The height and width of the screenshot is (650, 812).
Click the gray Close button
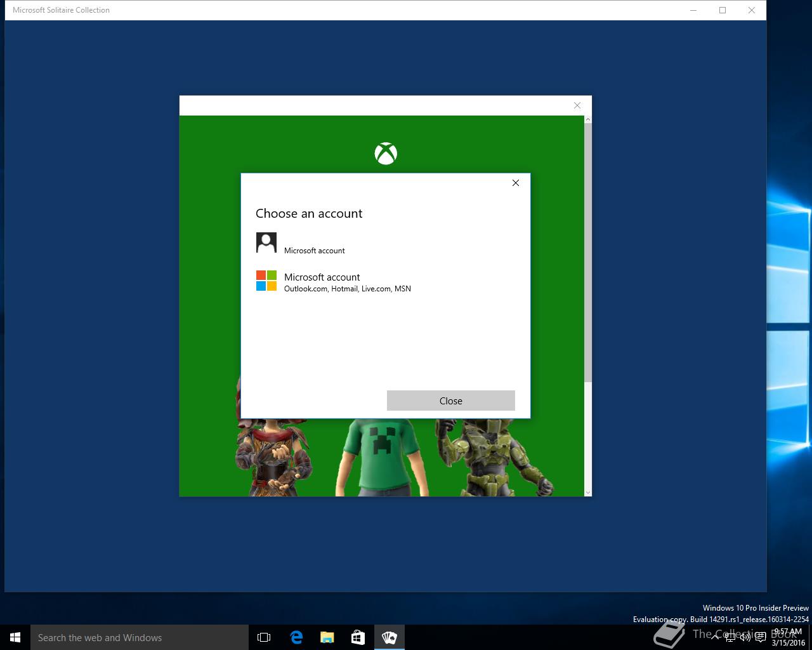coord(451,401)
